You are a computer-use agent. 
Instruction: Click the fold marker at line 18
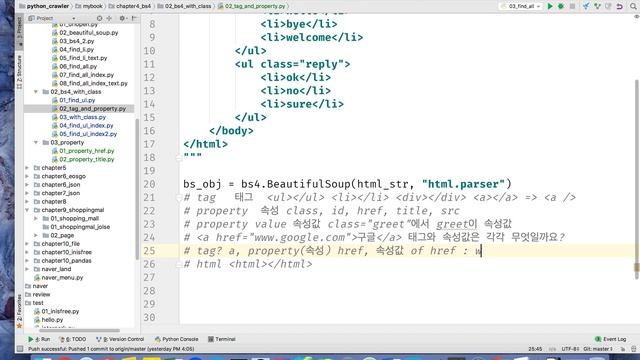pos(179,158)
